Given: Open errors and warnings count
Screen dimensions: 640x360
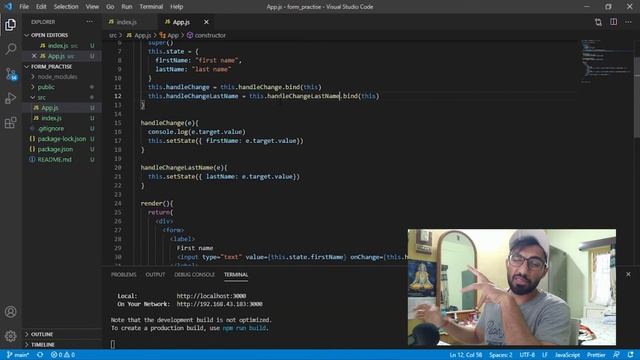Looking at the screenshot, I should (x=63, y=355).
